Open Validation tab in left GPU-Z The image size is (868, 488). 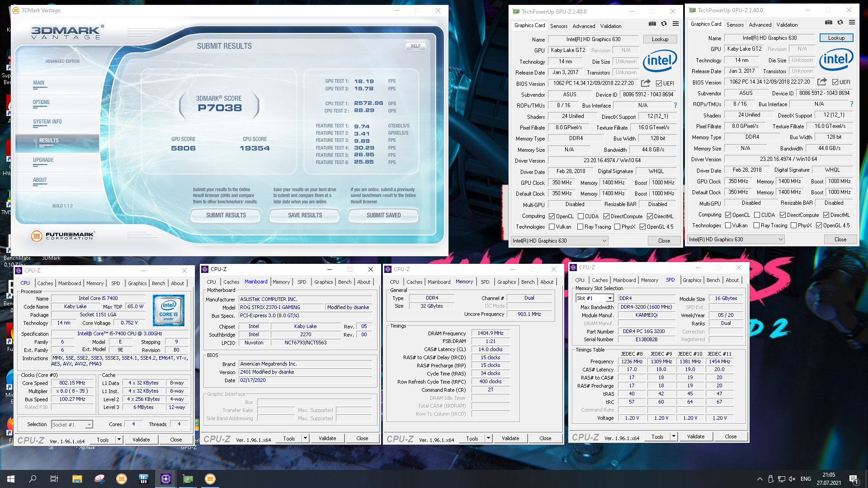pyautogui.click(x=610, y=26)
